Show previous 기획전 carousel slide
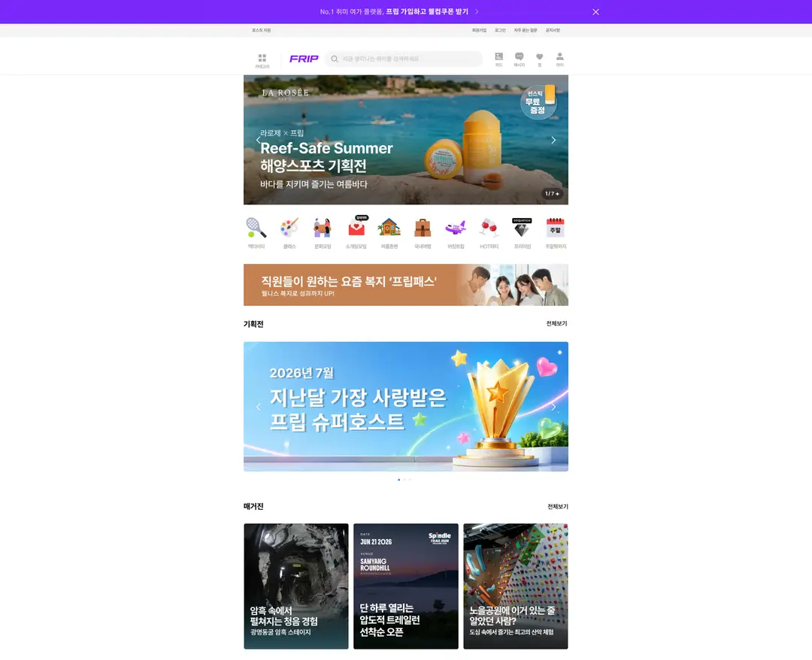 tap(259, 407)
